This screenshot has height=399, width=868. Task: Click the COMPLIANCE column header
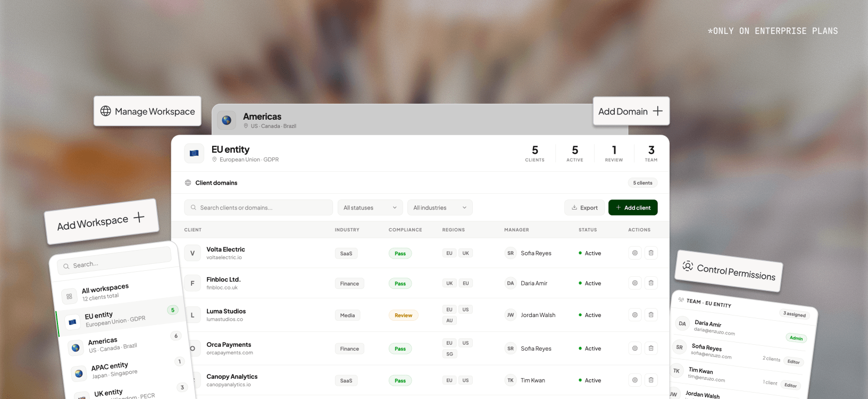tap(405, 230)
